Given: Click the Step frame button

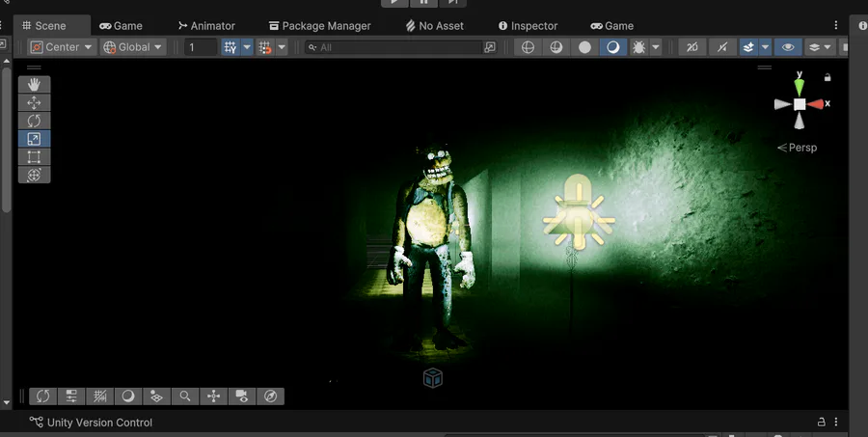Looking at the screenshot, I should [x=453, y=2].
